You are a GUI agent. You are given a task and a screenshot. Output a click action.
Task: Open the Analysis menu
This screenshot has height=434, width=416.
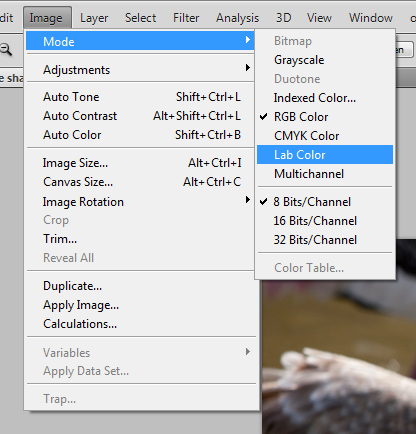[237, 18]
